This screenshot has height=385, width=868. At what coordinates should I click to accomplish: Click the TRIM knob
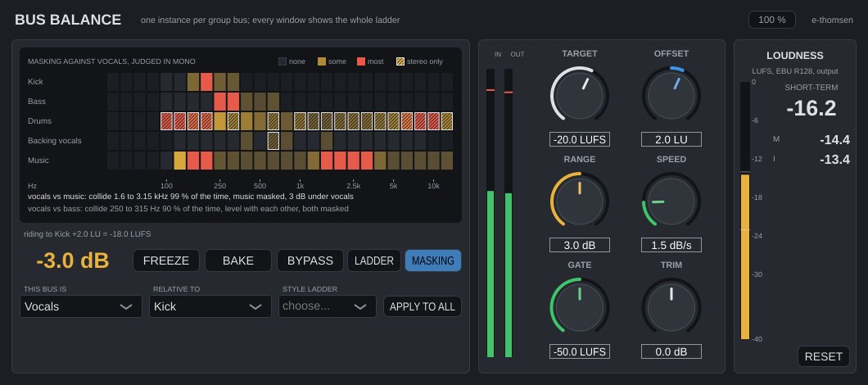[671, 306]
